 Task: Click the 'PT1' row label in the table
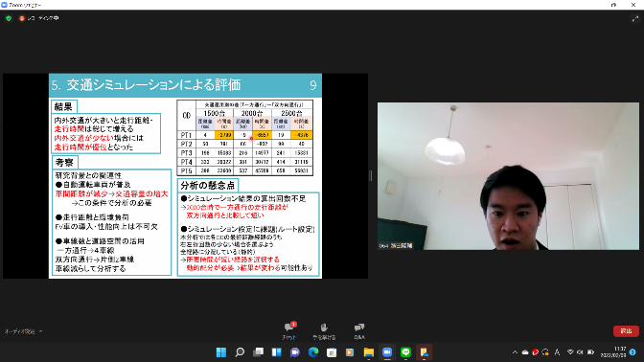[x=187, y=135]
